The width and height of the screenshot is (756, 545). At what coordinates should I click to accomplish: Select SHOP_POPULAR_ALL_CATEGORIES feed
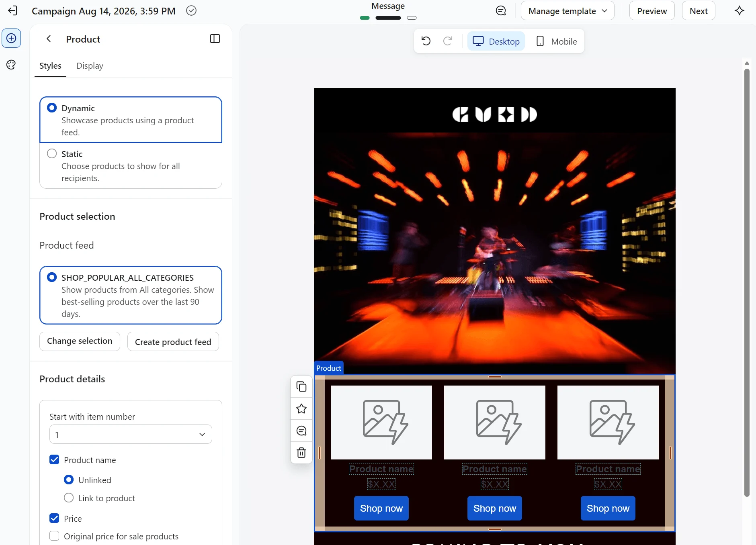pos(131,295)
